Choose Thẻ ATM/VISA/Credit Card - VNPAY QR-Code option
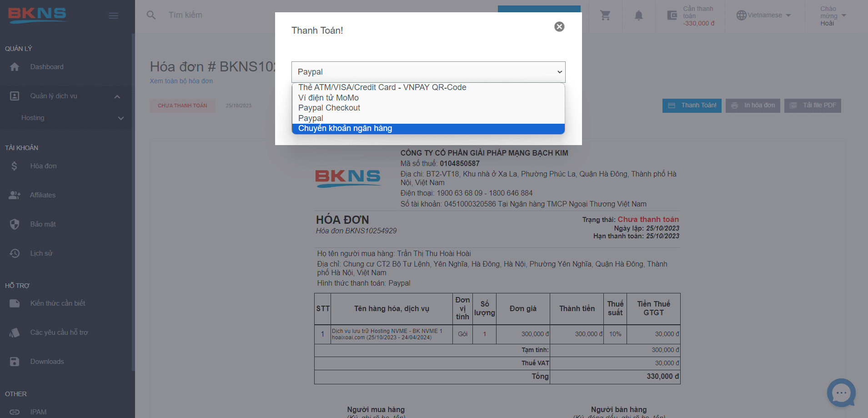The height and width of the screenshot is (418, 868). pos(428,87)
